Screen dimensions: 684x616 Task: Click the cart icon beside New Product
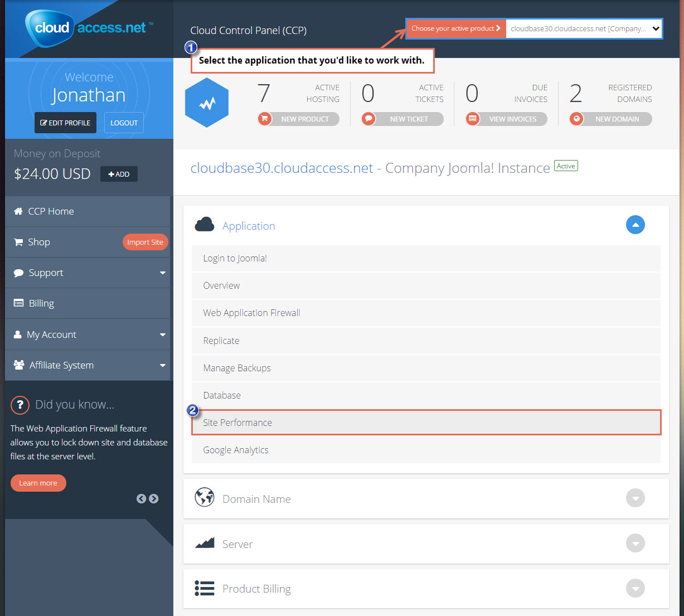tap(265, 119)
